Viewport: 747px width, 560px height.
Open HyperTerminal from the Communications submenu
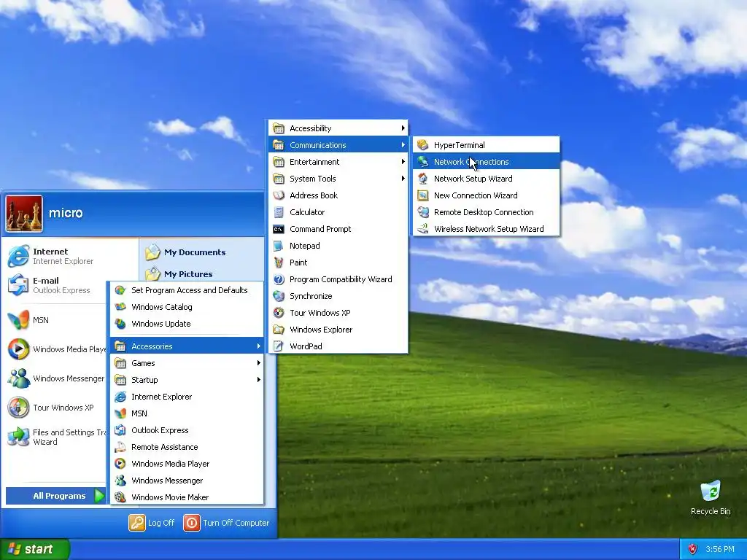(486, 145)
